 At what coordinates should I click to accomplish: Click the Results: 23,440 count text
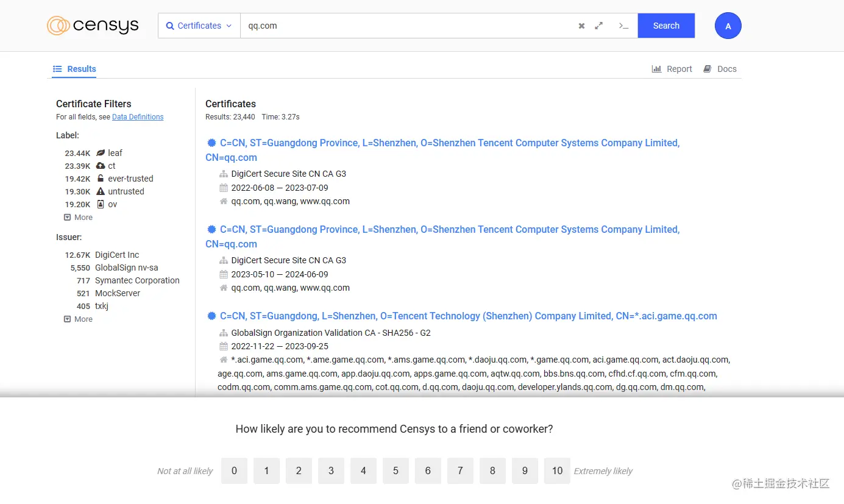tap(230, 117)
